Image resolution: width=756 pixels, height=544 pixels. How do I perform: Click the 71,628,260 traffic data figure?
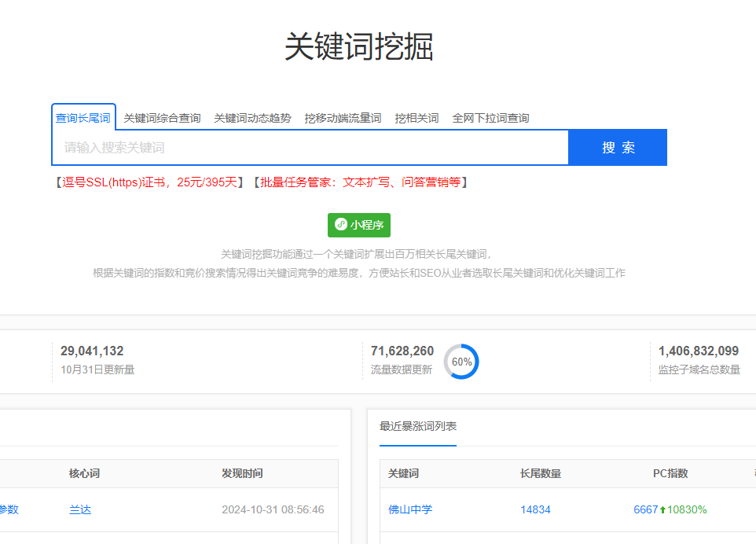(x=402, y=351)
